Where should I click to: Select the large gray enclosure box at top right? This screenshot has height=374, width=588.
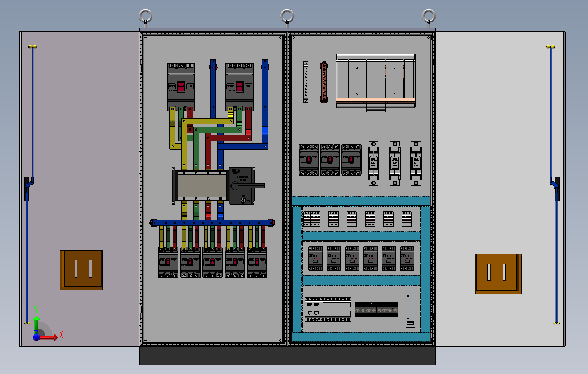[x=376, y=81]
